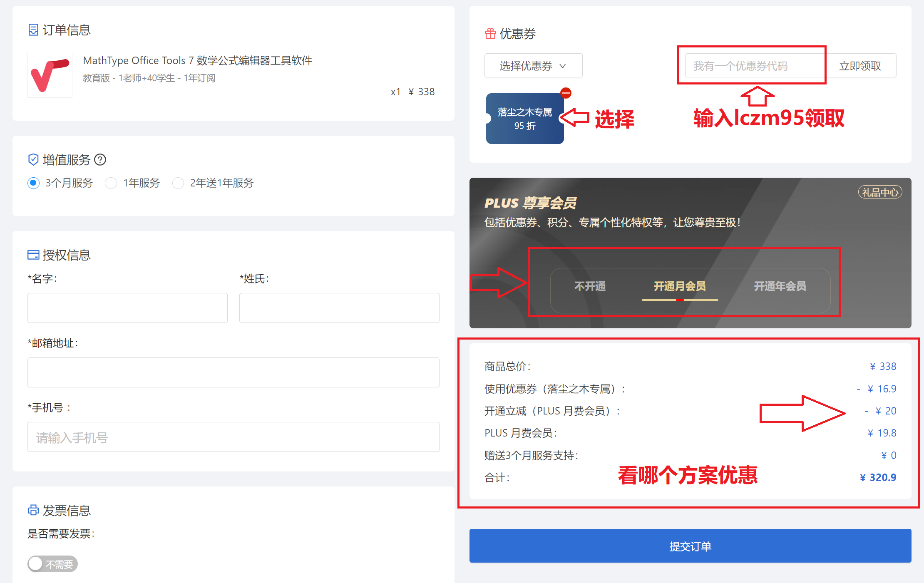Click the coupon code input field
The width and height of the screenshot is (924, 583).
755,65
